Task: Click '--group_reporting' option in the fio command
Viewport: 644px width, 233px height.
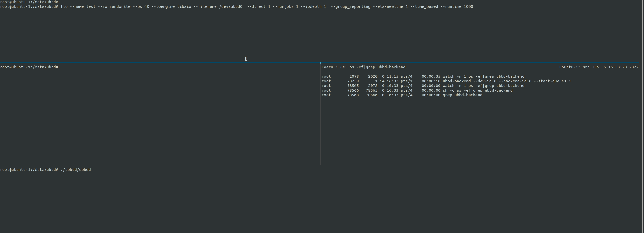Action: pyautogui.click(x=351, y=6)
